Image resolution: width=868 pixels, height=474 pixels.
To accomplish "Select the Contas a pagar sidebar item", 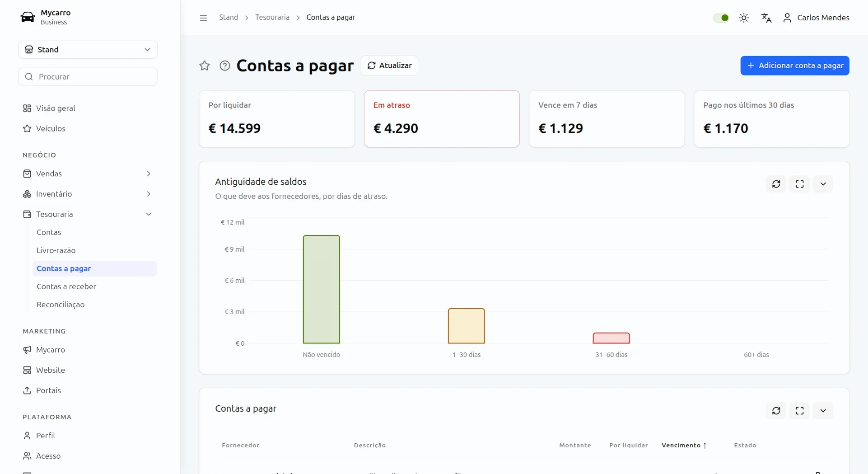I will (x=95, y=268).
